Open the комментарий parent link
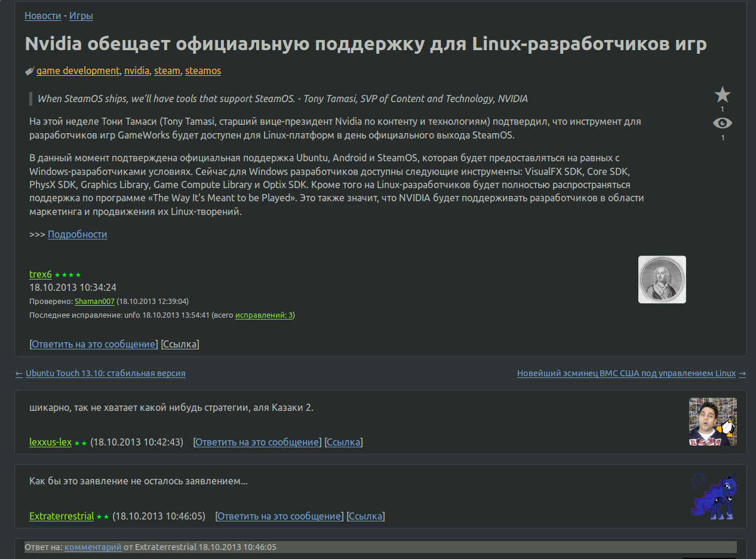This screenshot has width=756, height=559. 93,547
